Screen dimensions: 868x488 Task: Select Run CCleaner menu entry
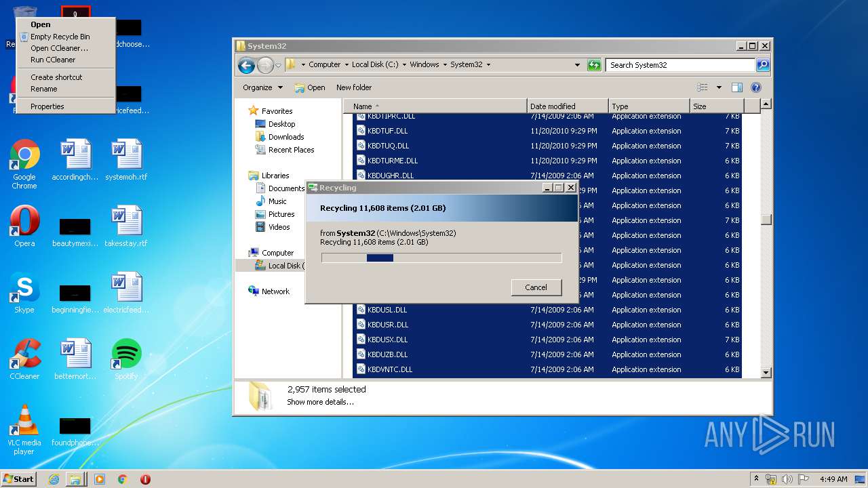pos(66,60)
